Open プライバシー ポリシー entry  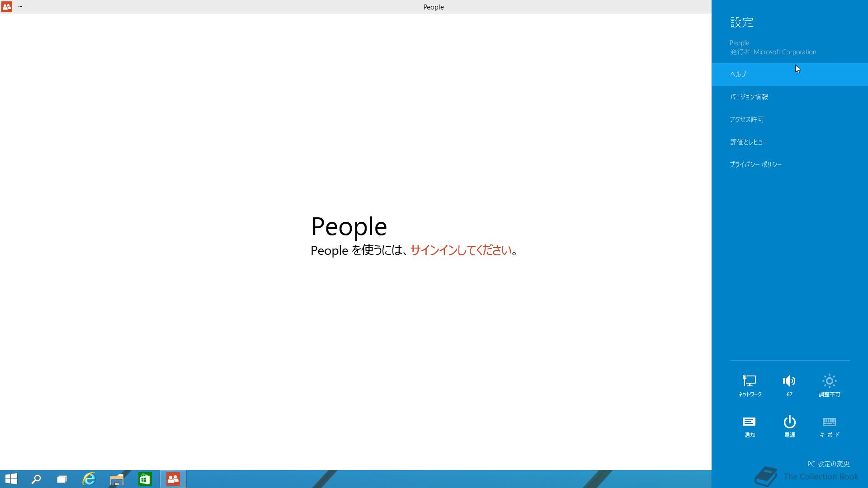755,164
